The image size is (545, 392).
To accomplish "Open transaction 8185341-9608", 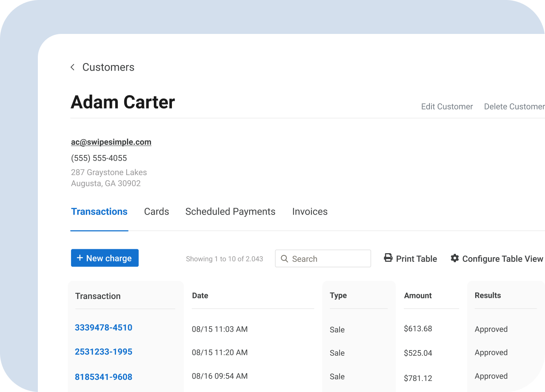I will click(x=103, y=377).
